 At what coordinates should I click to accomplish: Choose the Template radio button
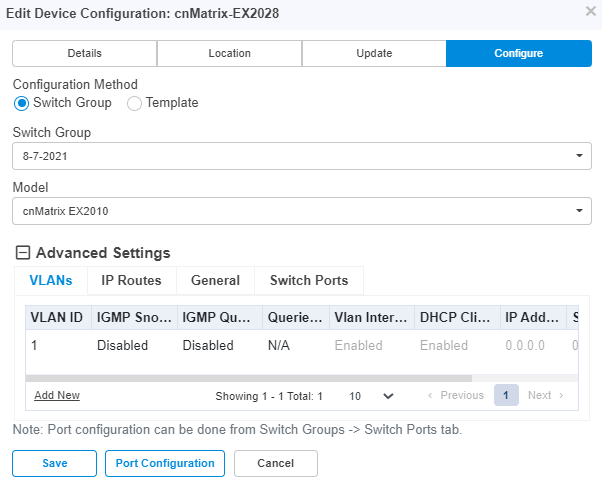pos(134,103)
